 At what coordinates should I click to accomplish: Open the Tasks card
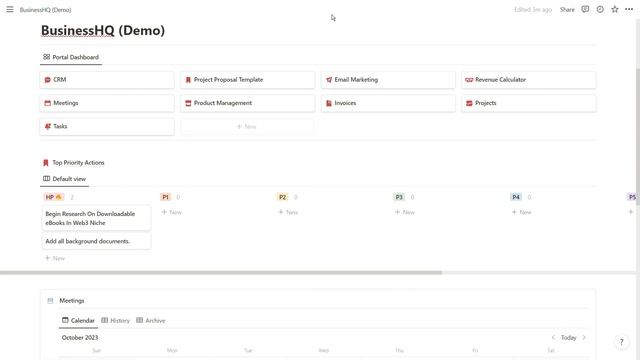pyautogui.click(x=107, y=127)
